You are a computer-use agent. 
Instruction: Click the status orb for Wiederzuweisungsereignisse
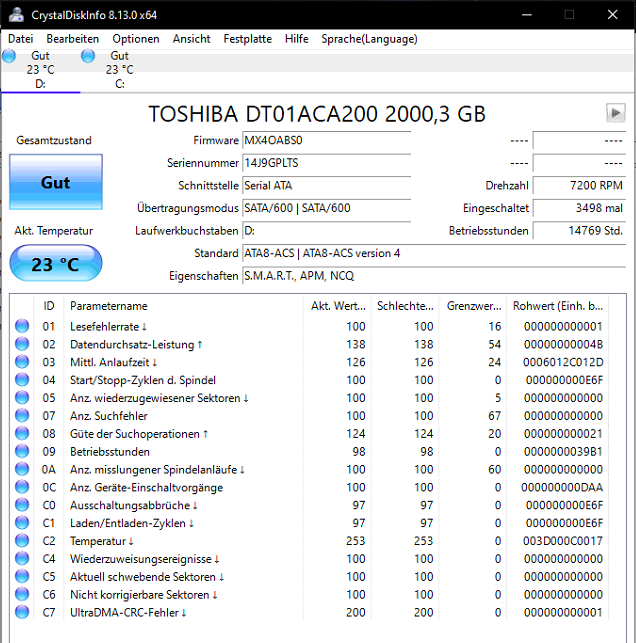pyautogui.click(x=22, y=559)
